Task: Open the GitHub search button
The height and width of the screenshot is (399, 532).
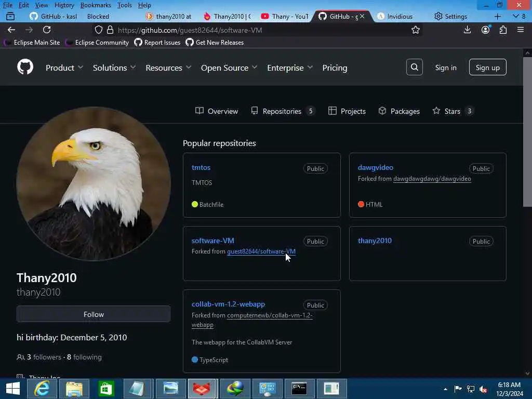Action: 414,67
